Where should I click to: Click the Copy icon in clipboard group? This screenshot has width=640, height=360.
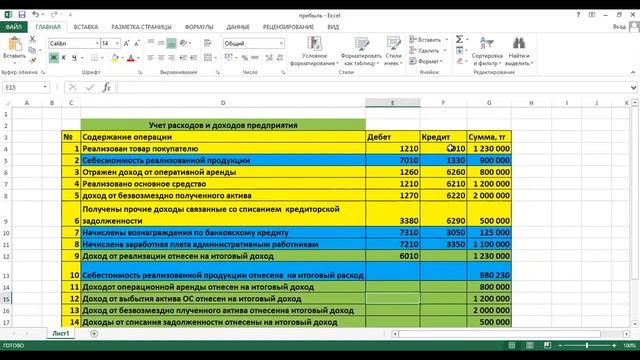(32, 50)
